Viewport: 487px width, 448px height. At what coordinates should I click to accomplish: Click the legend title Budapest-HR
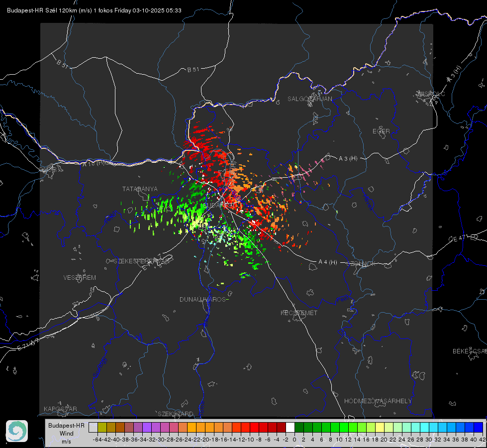pos(67,426)
